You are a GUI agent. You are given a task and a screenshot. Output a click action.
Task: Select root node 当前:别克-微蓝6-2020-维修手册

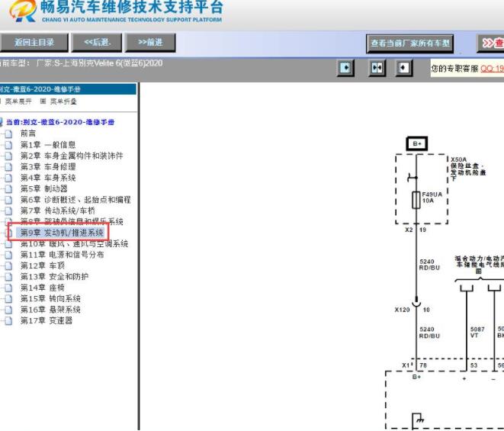click(60, 122)
